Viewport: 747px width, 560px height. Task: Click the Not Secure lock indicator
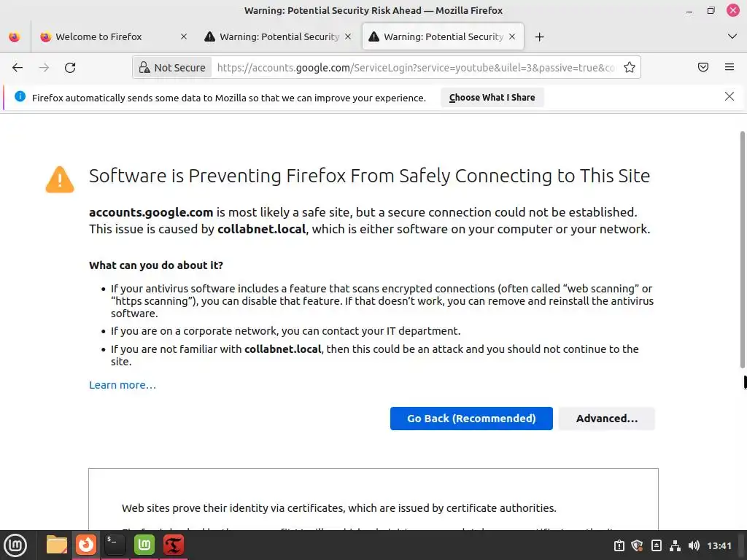(172, 68)
